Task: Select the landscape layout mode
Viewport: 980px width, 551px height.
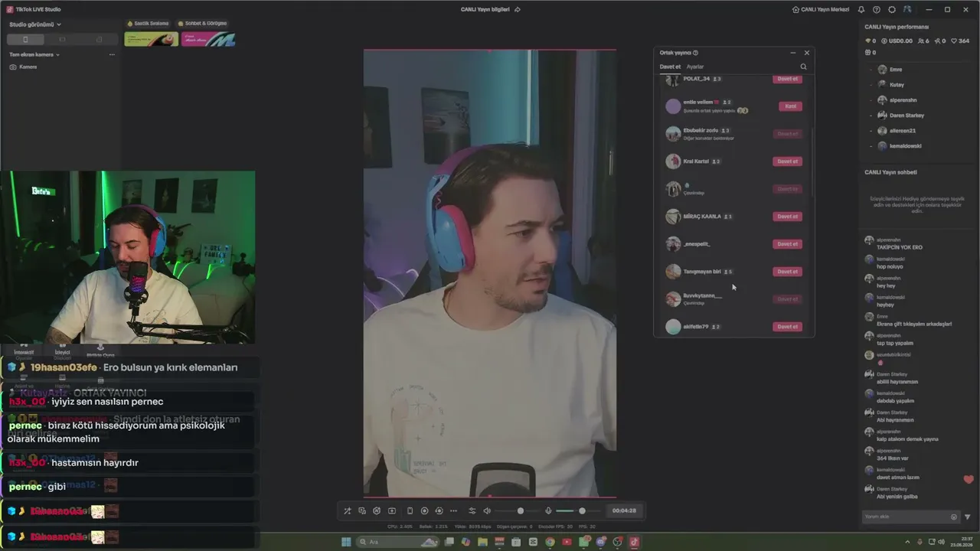Action: pyautogui.click(x=62, y=39)
